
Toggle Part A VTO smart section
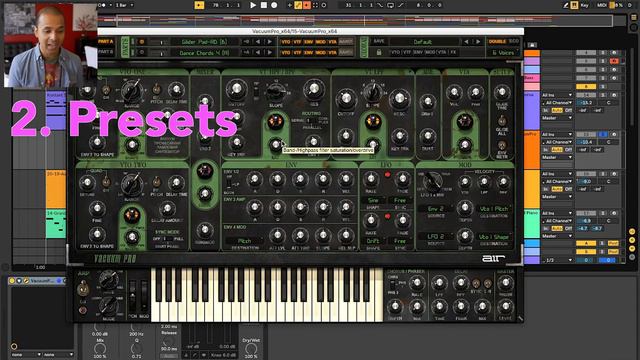click(x=286, y=42)
